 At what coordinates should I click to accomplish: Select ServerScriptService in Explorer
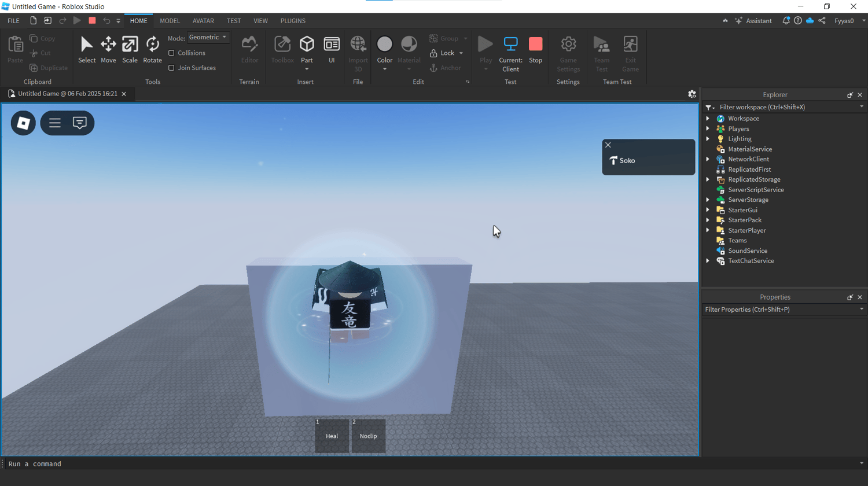(756, 190)
